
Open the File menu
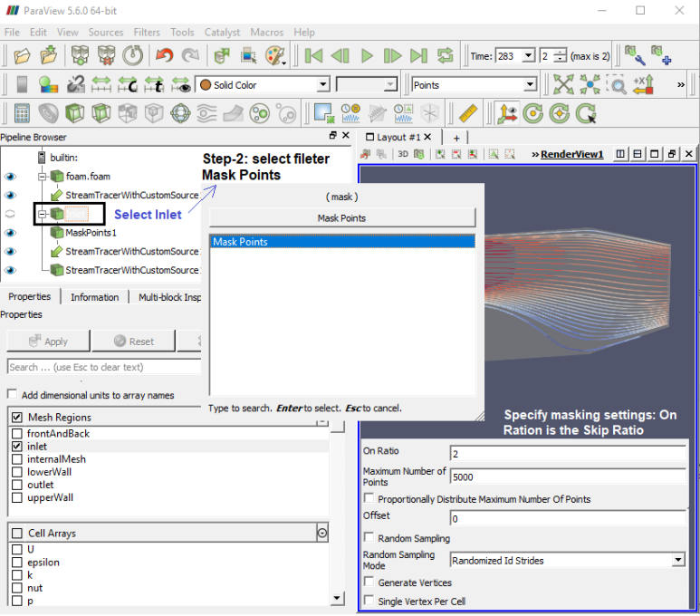12,33
